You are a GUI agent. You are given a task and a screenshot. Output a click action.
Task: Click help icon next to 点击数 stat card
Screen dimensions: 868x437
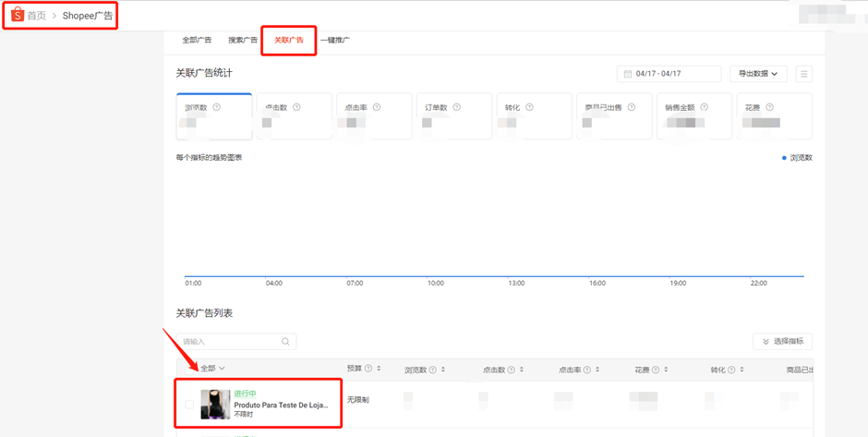click(296, 107)
